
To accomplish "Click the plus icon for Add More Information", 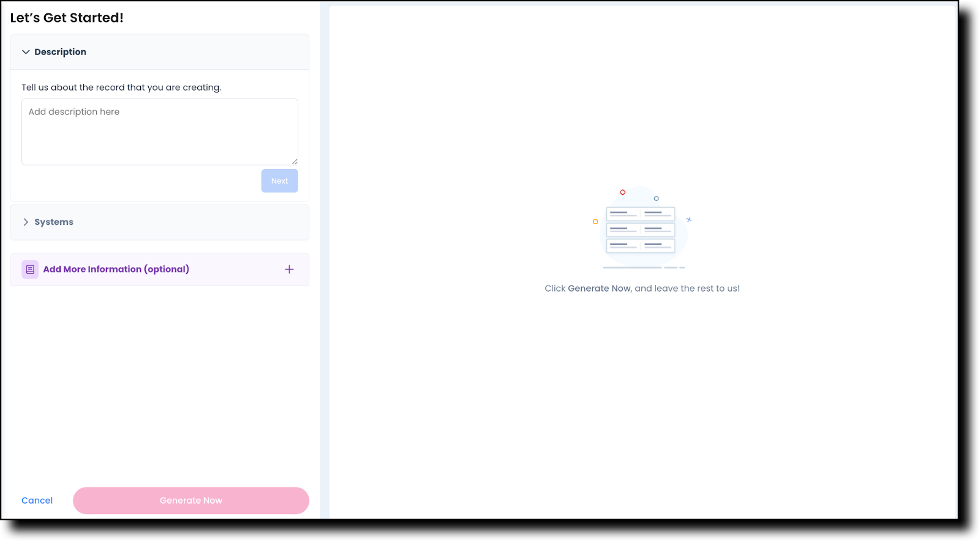I will pyautogui.click(x=289, y=270).
